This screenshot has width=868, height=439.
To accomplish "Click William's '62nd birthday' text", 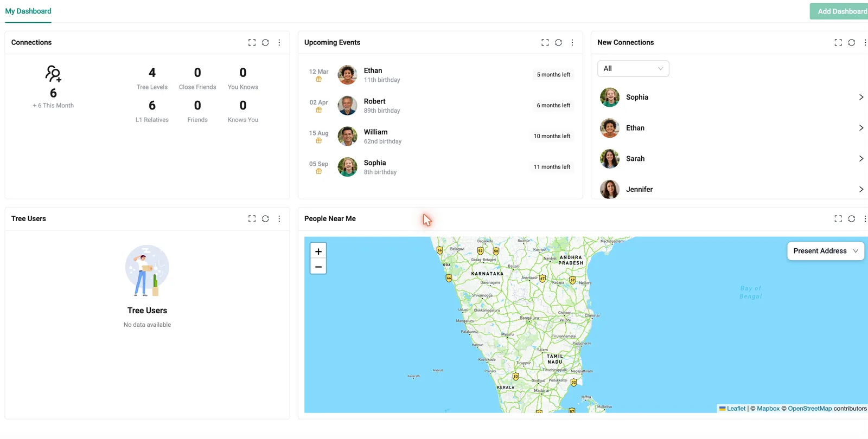I will (383, 141).
